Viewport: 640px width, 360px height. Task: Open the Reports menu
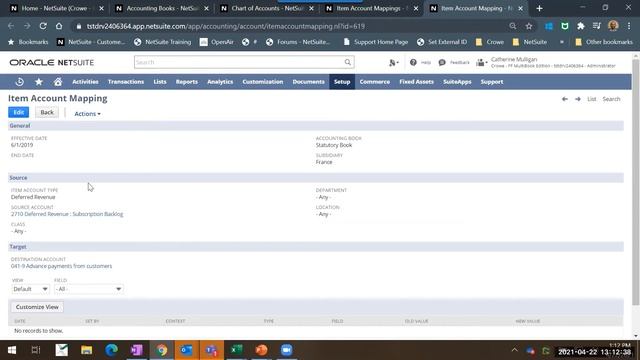point(187,82)
